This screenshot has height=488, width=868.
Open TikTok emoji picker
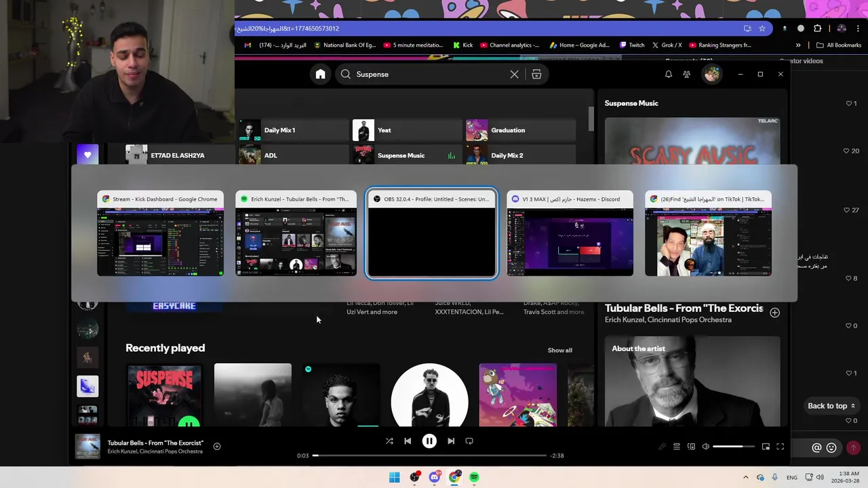[831, 447]
